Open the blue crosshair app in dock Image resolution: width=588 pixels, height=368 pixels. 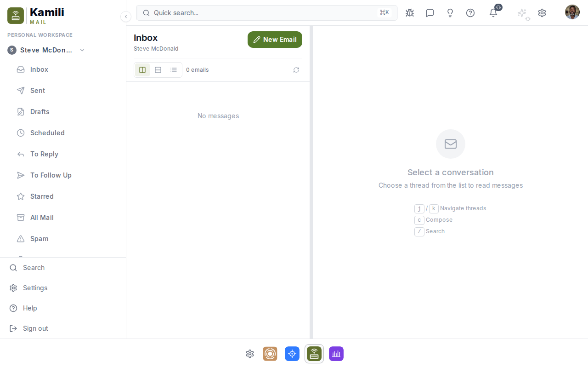[x=292, y=354]
